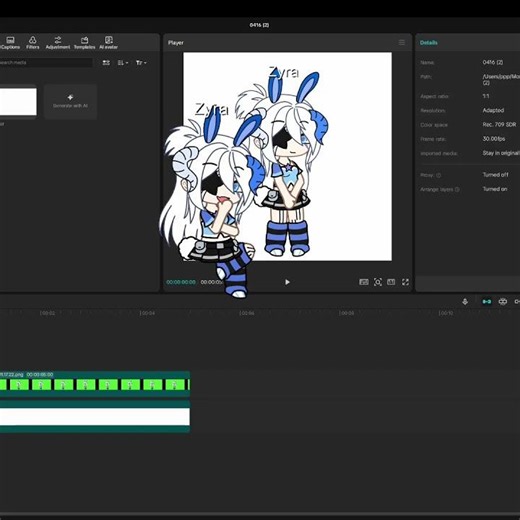The height and width of the screenshot is (520, 520).
Task: Select the Details tab
Action: click(x=429, y=43)
